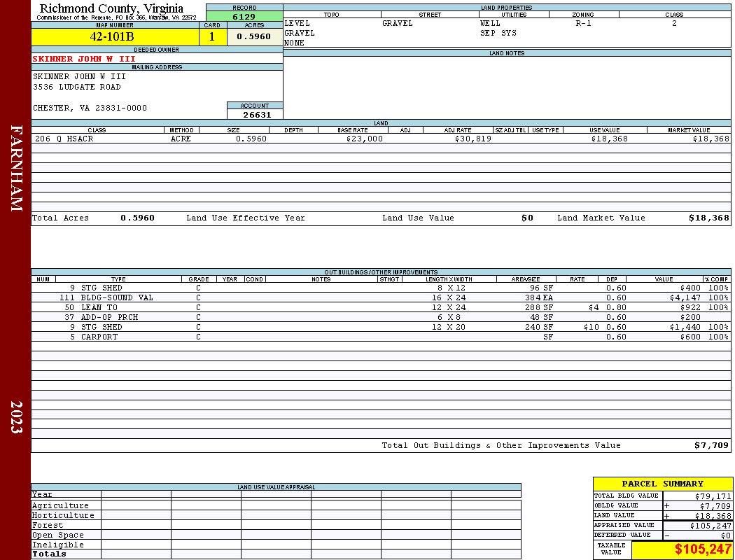Screen dimensions: 735x560
Task: Click total out buildings value $7,709
Action: point(712,445)
